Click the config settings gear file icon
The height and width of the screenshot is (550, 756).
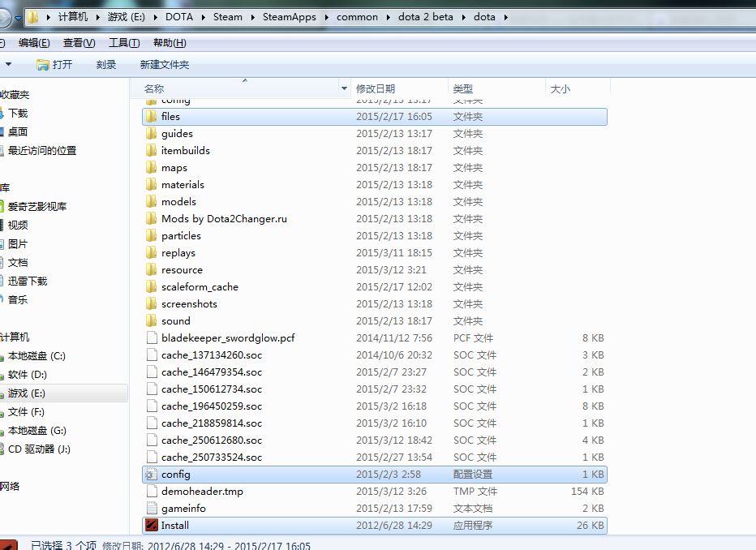(x=152, y=475)
